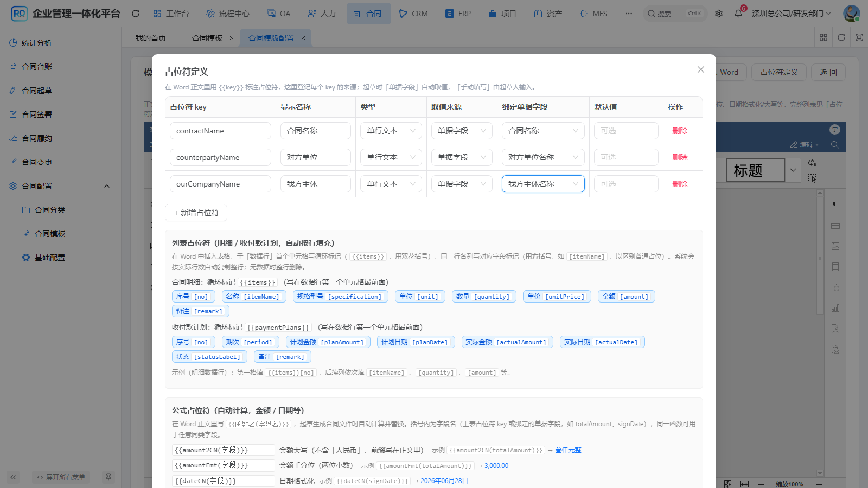Click the search icon in editor header
This screenshot has width=868, height=488.
835,145
